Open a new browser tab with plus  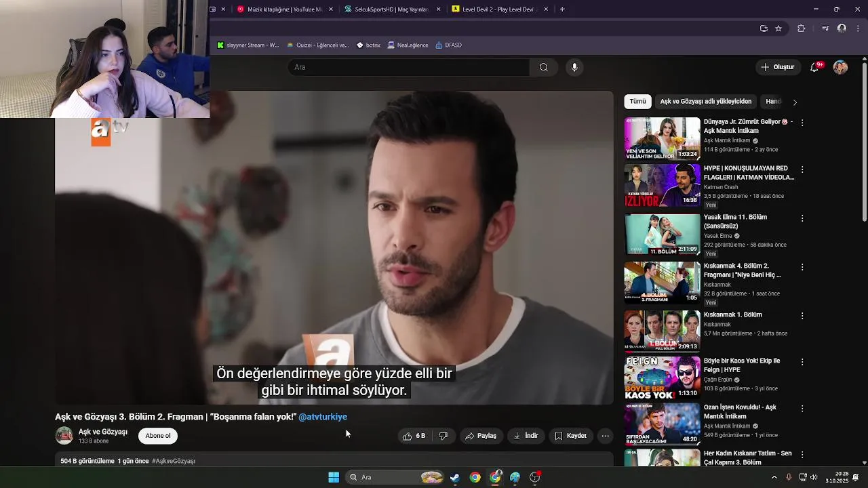[x=562, y=9]
